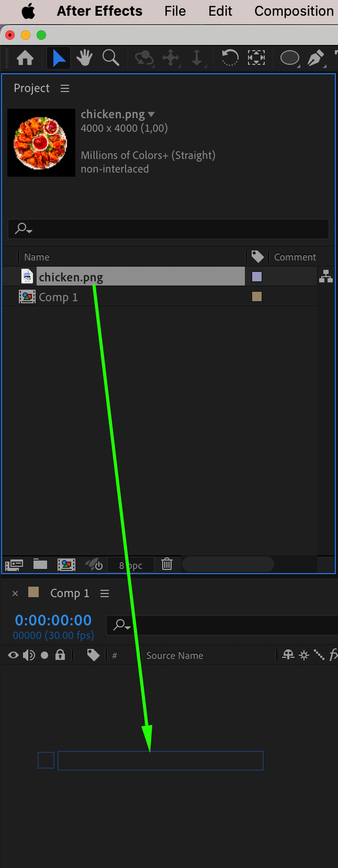Viewport: 338px width, 868px height.
Task: Select the Ellipse shape tool
Action: (290, 58)
